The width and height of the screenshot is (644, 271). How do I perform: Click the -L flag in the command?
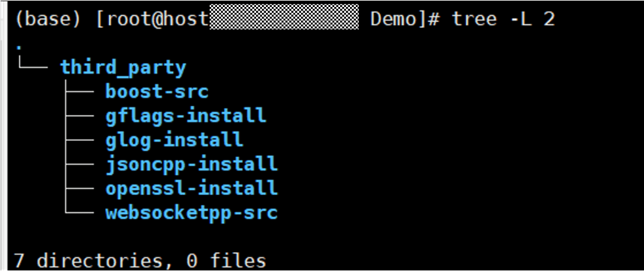coord(519,19)
